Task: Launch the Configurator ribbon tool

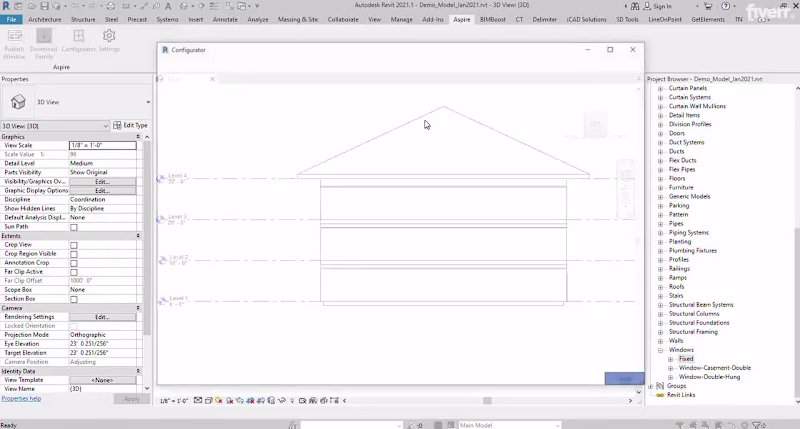Action: coord(79,41)
